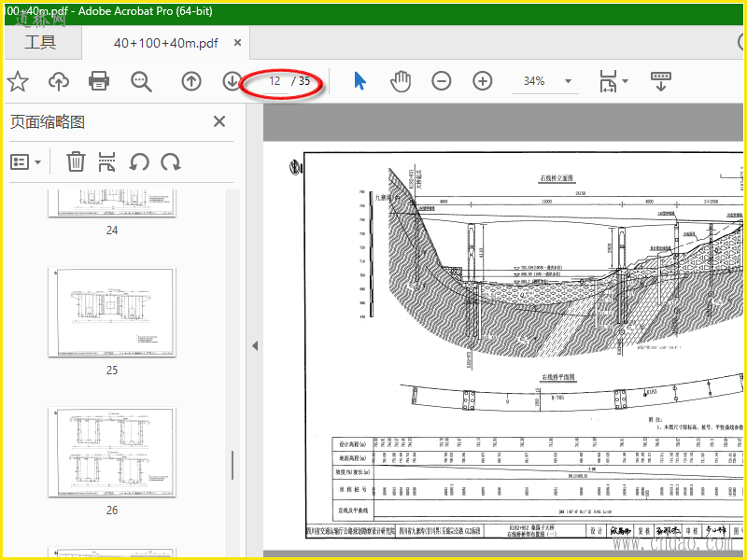This screenshot has height=560, width=747.
Task: Click the 右线桥平面图 drawing title
Action: 557,377
